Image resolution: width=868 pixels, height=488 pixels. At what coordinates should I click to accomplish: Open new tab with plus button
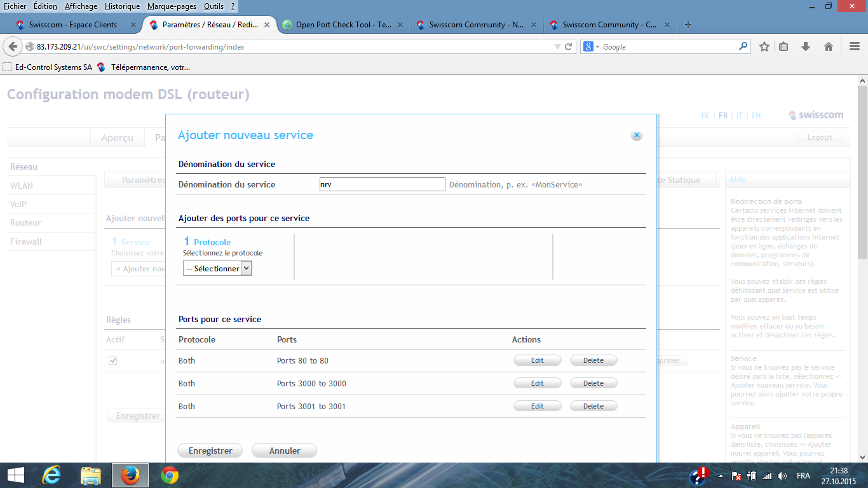click(x=688, y=25)
